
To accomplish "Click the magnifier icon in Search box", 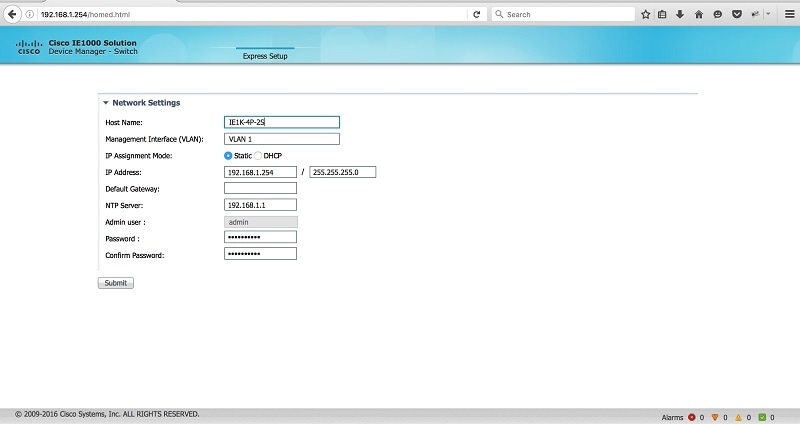I will coord(499,14).
